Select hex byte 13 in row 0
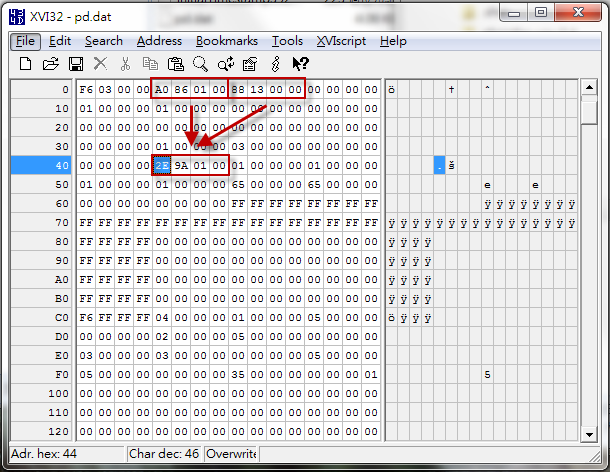 [x=257, y=89]
